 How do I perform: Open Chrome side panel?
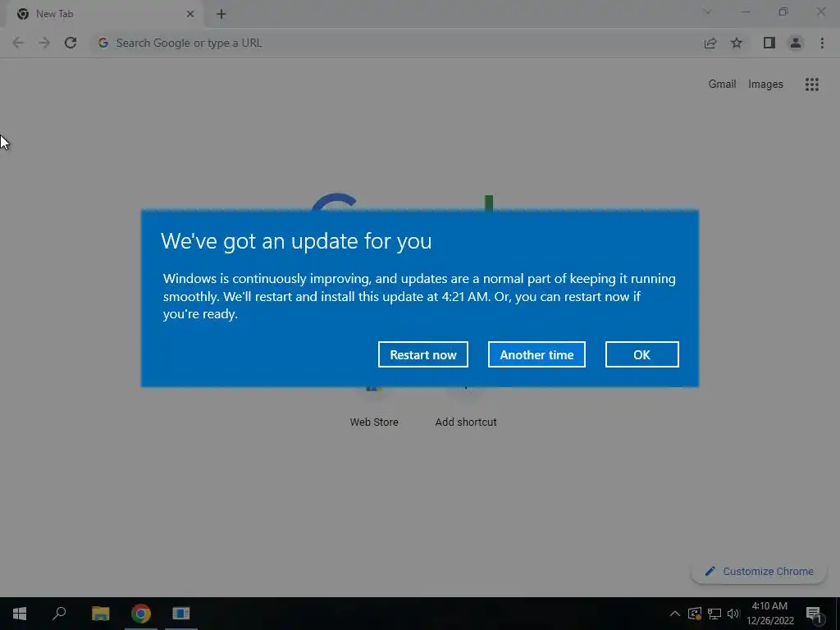[769, 43]
